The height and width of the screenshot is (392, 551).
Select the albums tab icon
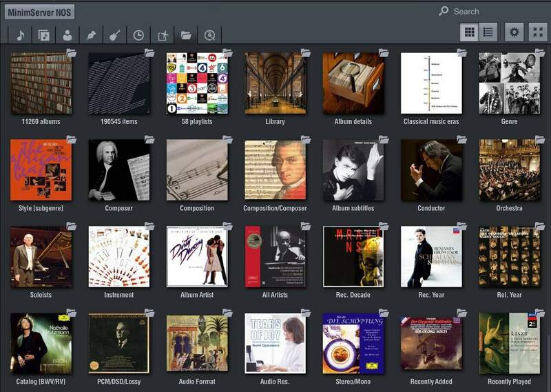(43, 34)
